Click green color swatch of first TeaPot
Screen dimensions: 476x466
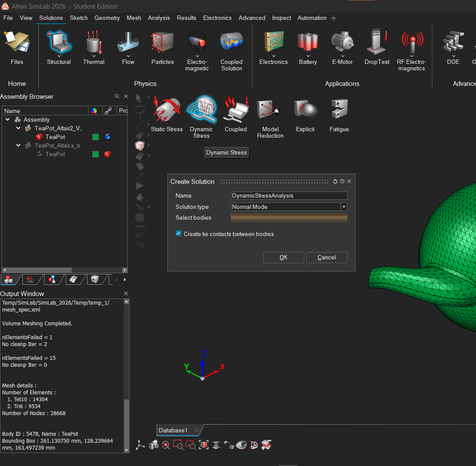pos(96,137)
